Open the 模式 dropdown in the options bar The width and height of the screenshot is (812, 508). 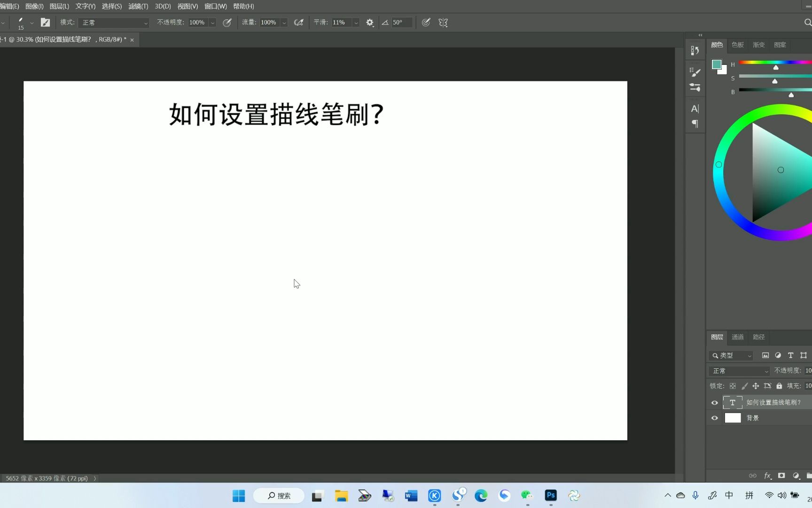(113, 22)
